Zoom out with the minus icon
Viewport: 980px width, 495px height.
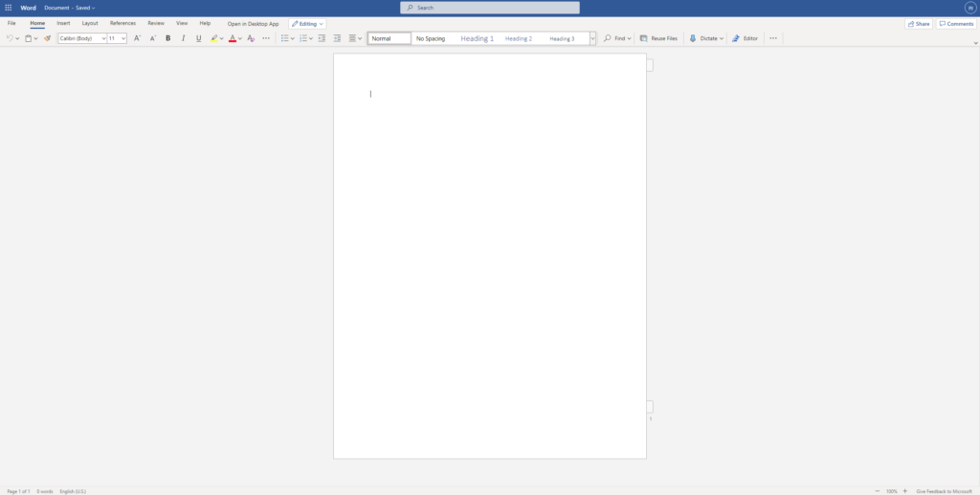point(878,491)
